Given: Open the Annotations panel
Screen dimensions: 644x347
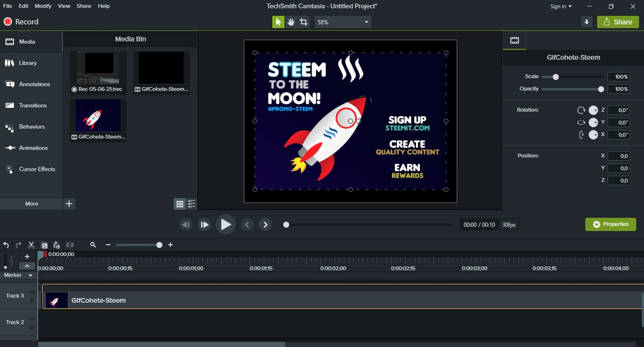Looking at the screenshot, I should [x=31, y=84].
